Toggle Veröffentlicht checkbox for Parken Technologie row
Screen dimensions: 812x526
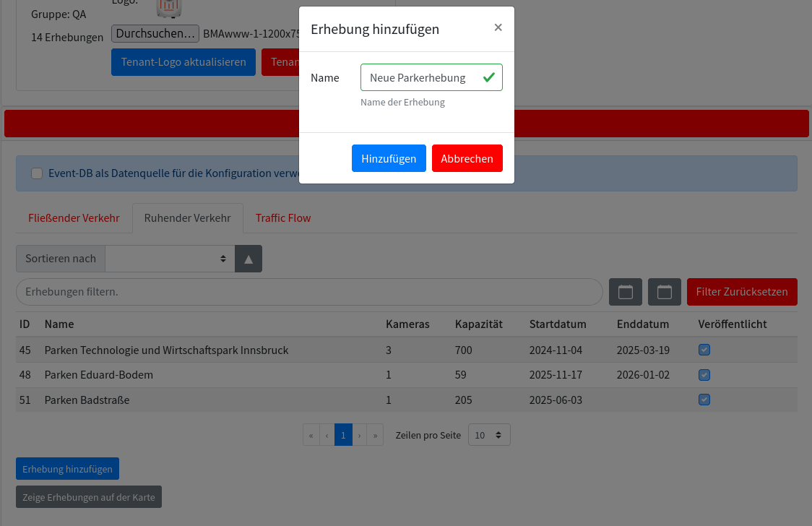coord(704,350)
